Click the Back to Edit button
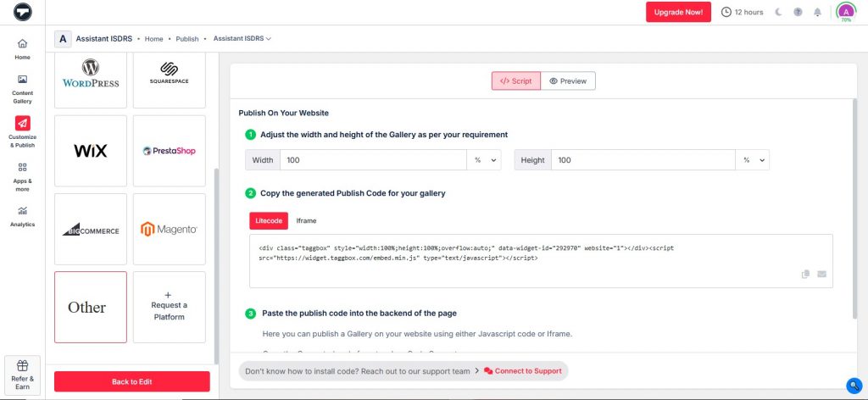The width and height of the screenshot is (868, 400). pyautogui.click(x=131, y=381)
